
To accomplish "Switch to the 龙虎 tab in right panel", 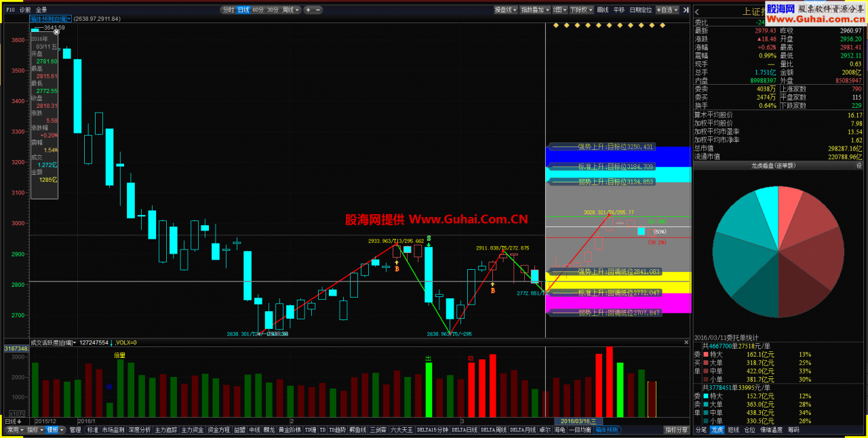I will coord(717,430).
